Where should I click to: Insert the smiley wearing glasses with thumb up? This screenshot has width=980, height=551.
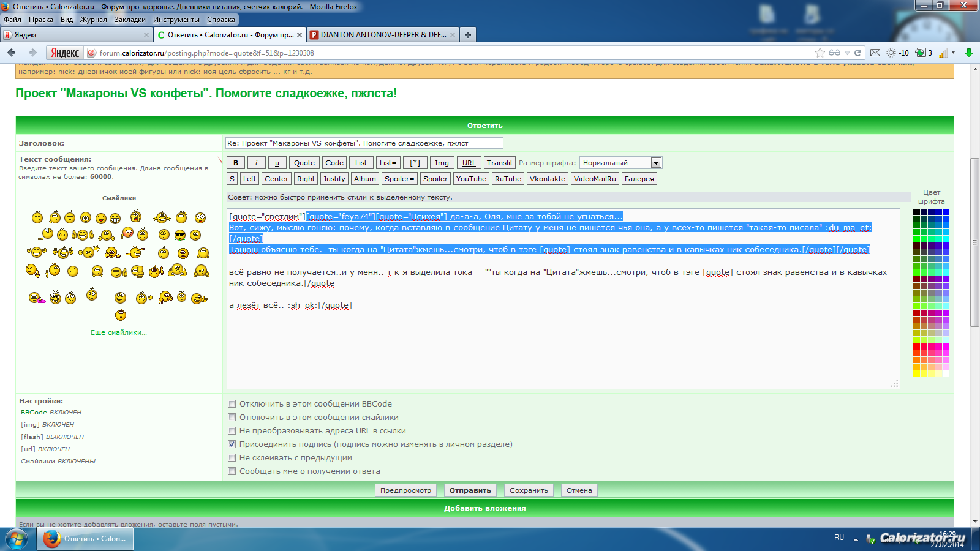pos(119,272)
